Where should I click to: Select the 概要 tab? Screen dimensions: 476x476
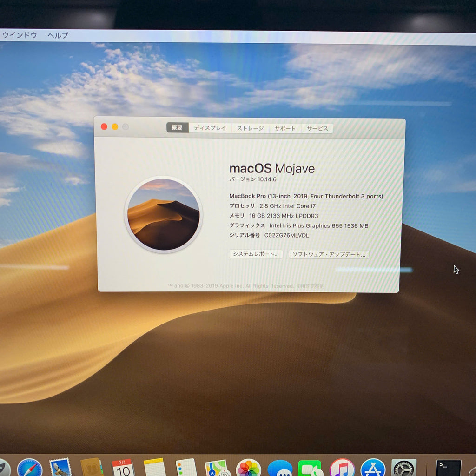pyautogui.click(x=177, y=128)
